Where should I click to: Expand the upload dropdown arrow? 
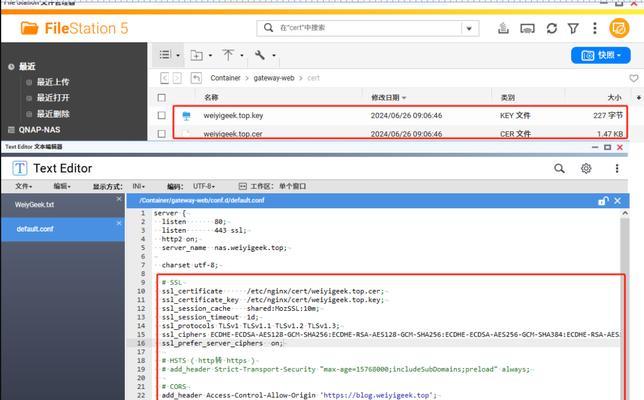(x=242, y=55)
